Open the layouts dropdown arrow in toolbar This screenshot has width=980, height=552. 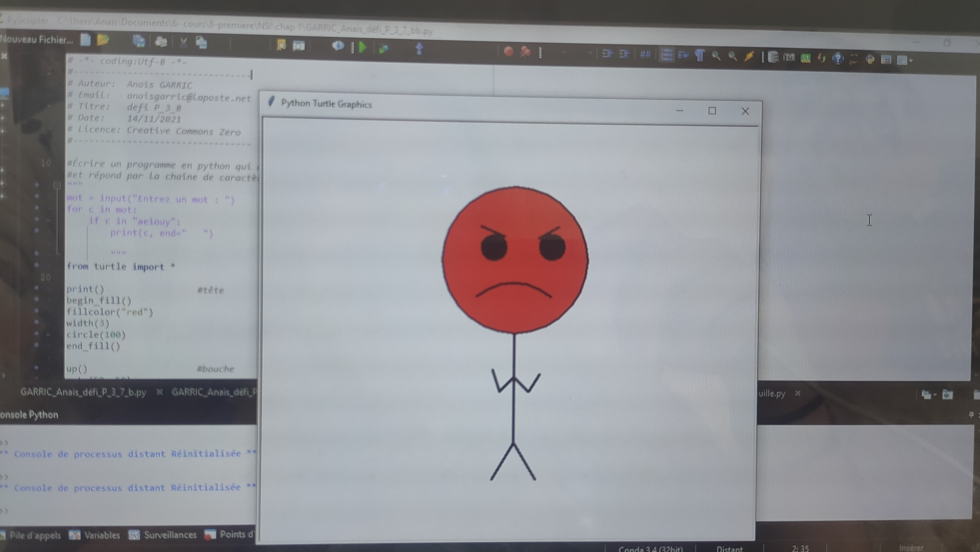coord(911,61)
